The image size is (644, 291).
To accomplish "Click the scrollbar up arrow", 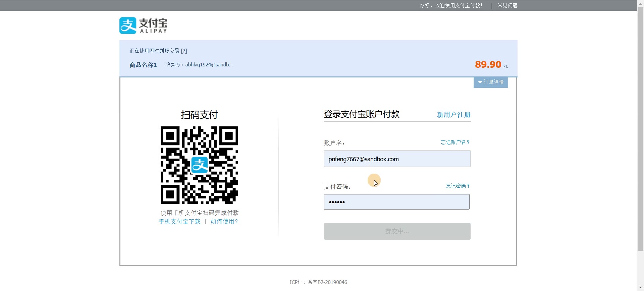I will (x=640, y=3).
